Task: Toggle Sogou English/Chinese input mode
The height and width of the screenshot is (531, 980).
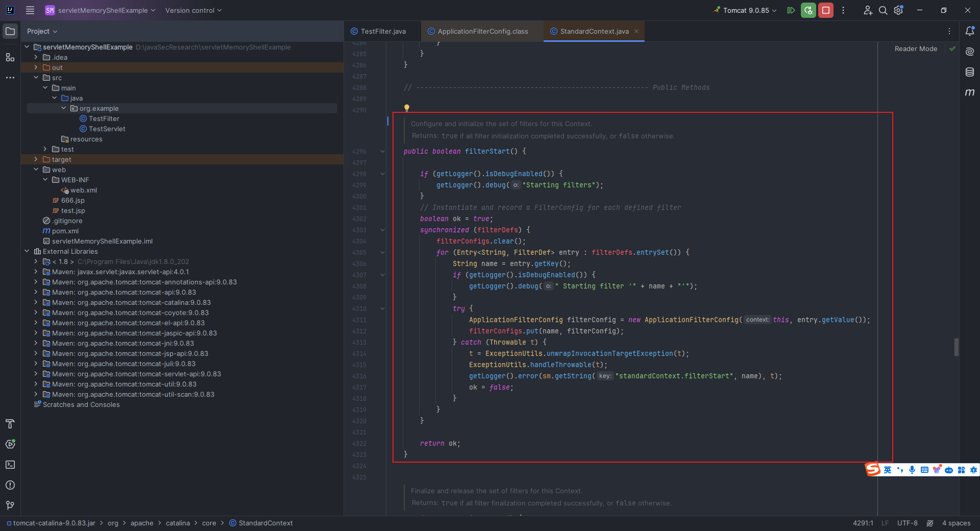Action: (x=888, y=470)
